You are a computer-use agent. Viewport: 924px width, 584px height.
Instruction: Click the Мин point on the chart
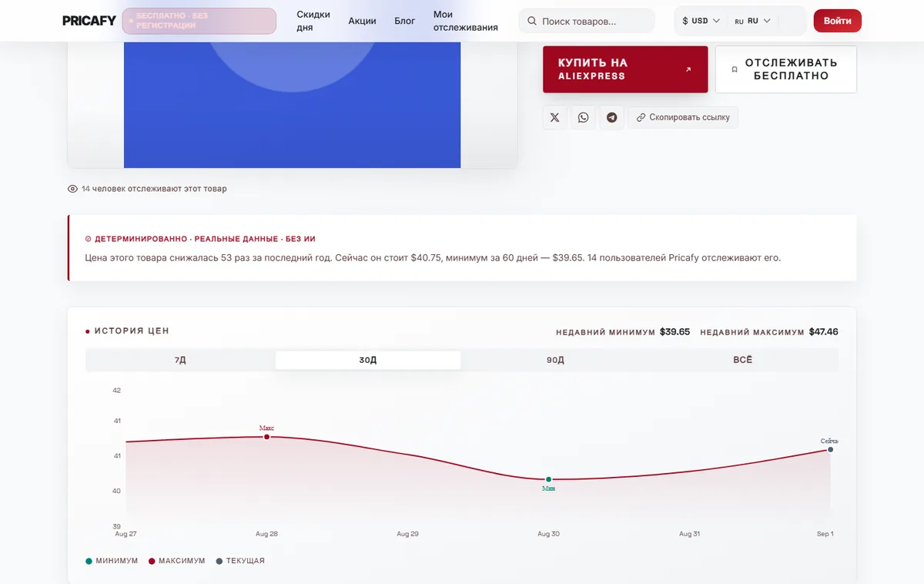pos(548,479)
